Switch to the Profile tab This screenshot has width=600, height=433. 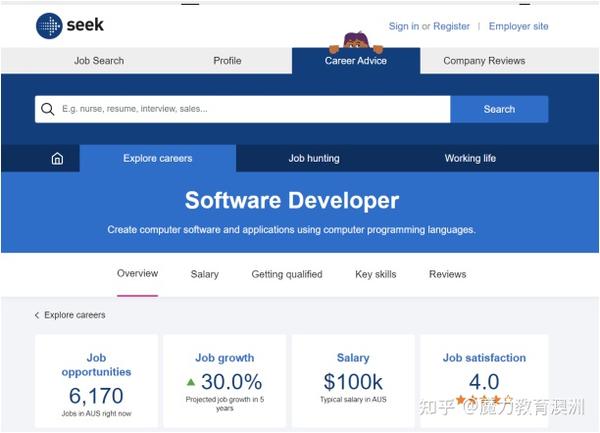[x=227, y=60]
